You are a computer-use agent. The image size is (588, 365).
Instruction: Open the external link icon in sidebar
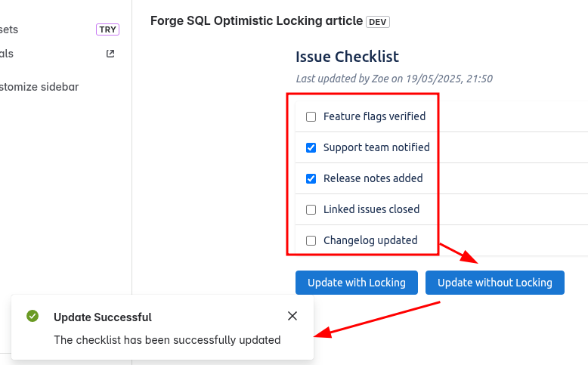110,54
